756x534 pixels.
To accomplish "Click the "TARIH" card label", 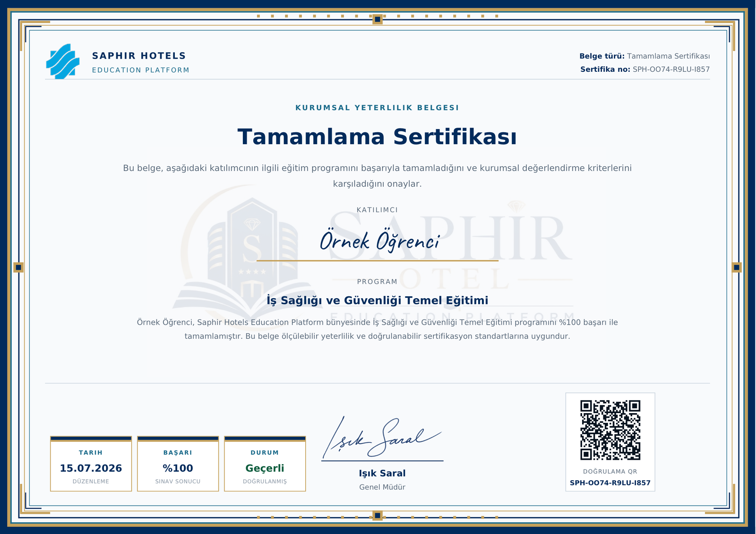I will [x=91, y=453].
